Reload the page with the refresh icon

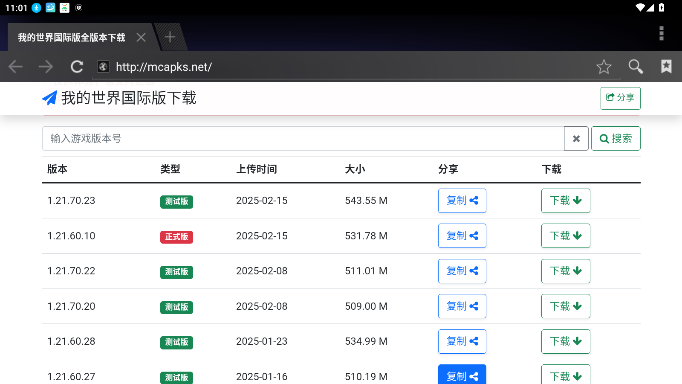click(x=77, y=67)
